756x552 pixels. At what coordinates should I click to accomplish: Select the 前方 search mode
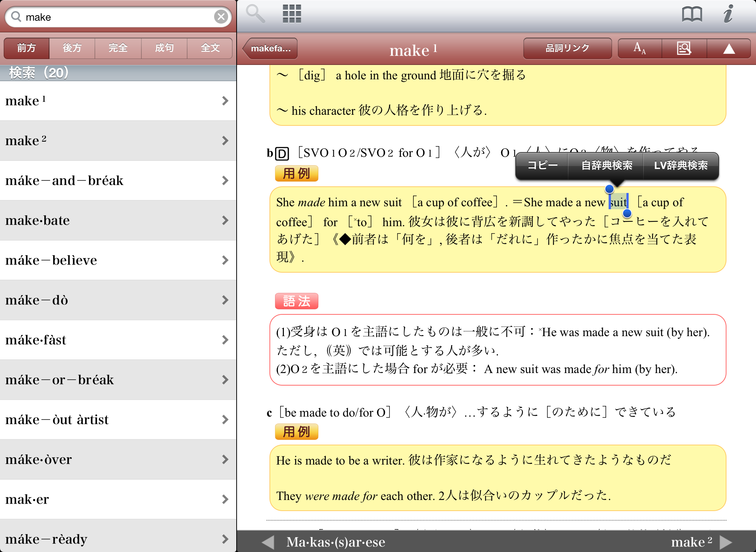point(27,48)
